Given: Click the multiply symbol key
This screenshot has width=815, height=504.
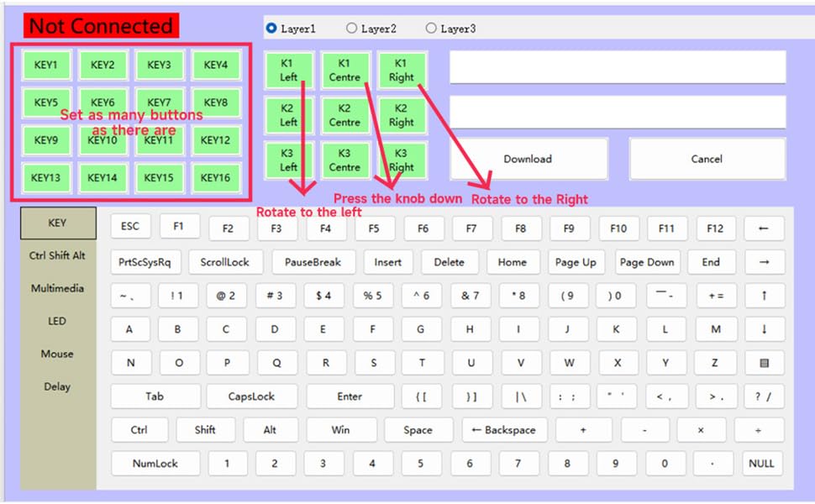Looking at the screenshot, I should 701,430.
